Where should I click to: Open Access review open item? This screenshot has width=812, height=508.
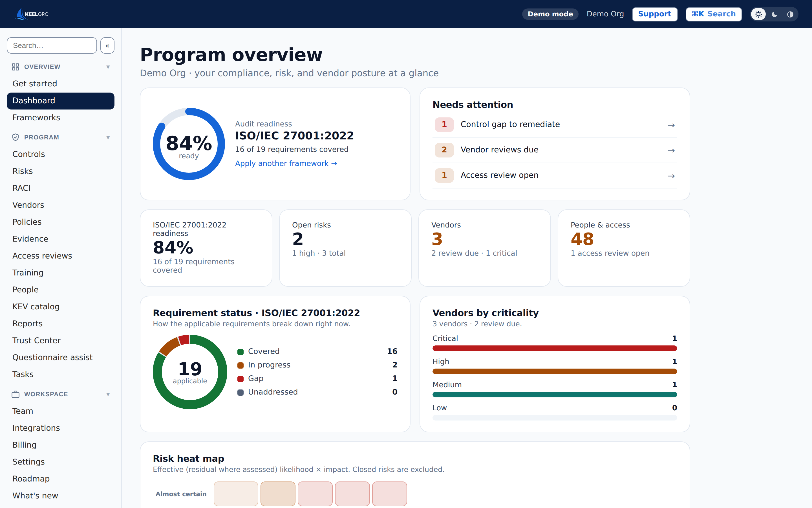[x=555, y=175]
